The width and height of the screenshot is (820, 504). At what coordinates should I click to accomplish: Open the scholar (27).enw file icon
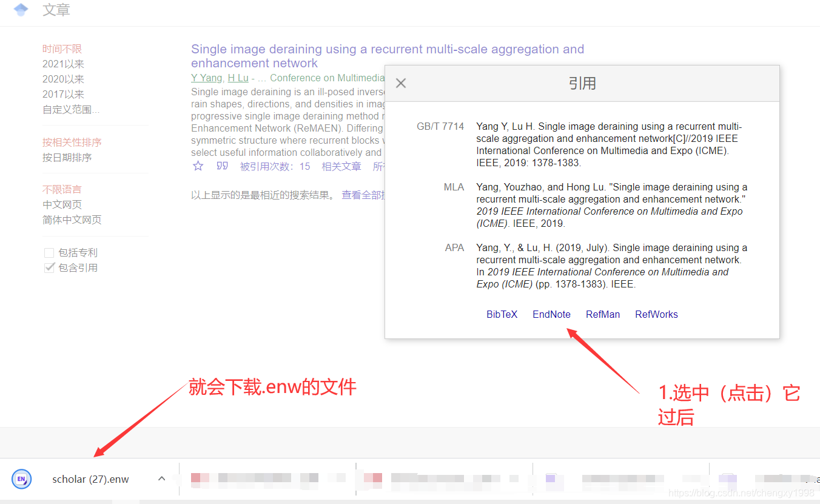(x=21, y=479)
